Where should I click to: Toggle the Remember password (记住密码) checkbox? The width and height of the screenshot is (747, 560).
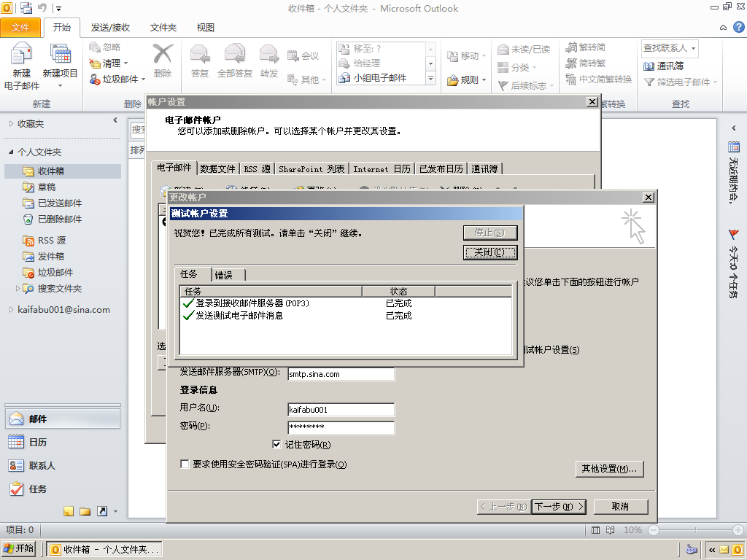(276, 444)
